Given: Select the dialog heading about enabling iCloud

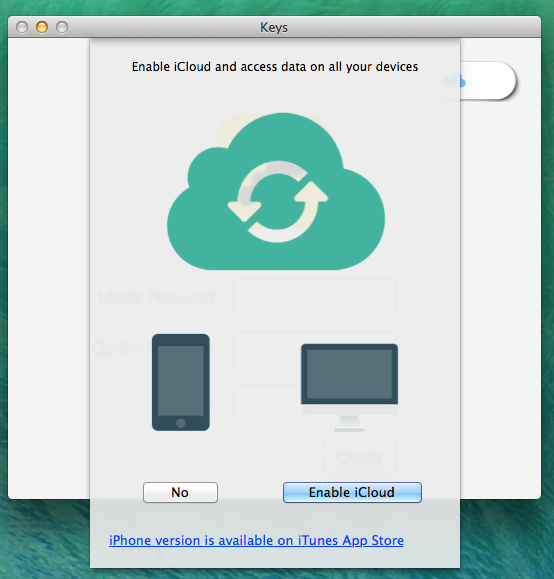Looking at the screenshot, I should 275,67.
